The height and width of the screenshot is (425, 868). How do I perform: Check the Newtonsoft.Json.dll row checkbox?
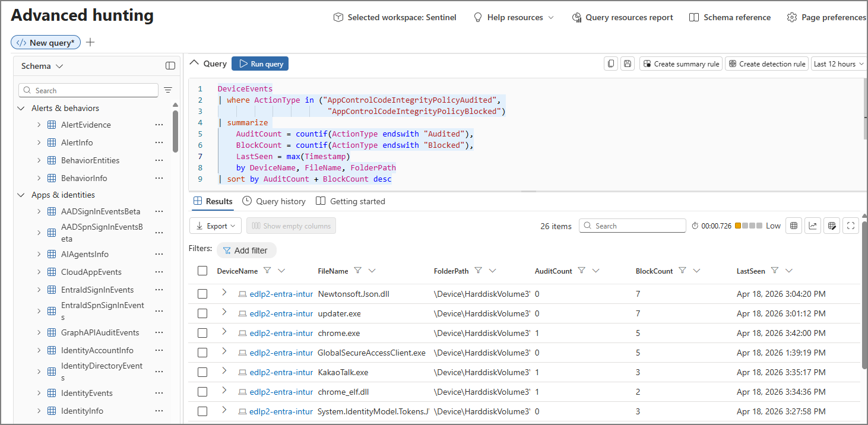point(202,294)
